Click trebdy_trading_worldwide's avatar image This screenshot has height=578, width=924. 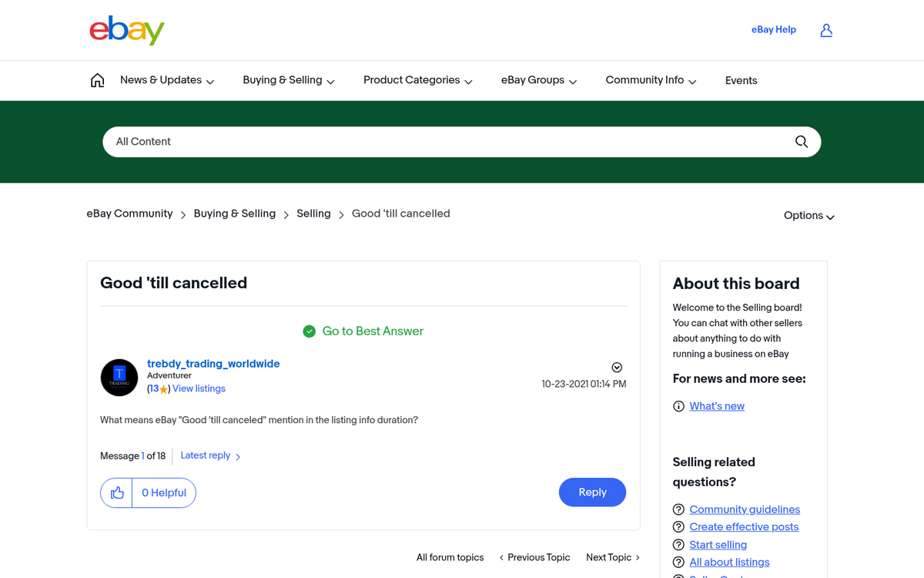coord(119,378)
